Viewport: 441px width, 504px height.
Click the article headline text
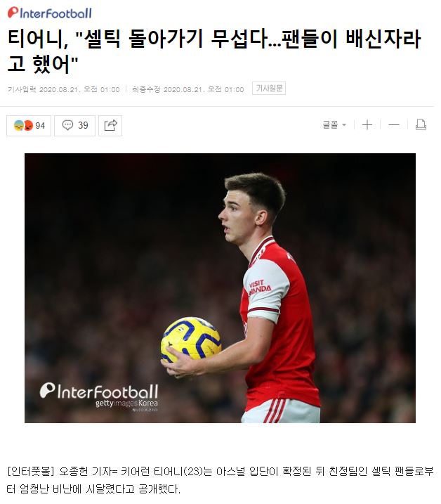[x=214, y=51]
